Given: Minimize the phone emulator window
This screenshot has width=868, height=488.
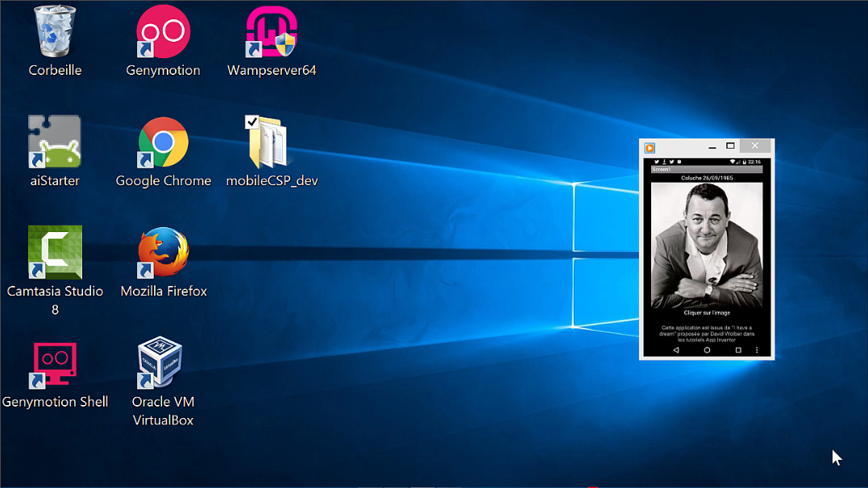Looking at the screenshot, I should click(712, 146).
